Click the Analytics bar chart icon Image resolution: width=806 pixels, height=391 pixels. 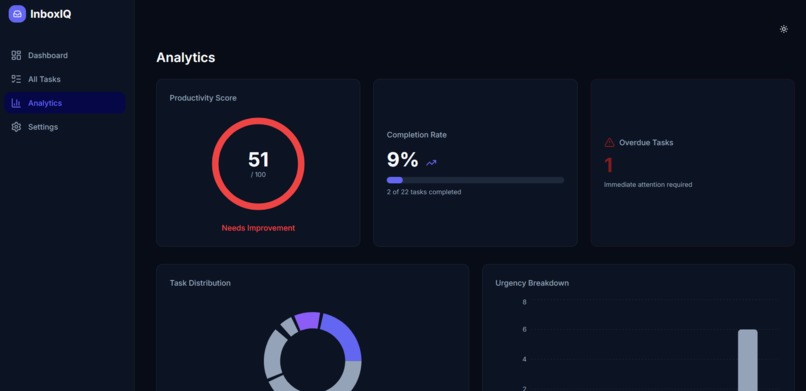(16, 103)
